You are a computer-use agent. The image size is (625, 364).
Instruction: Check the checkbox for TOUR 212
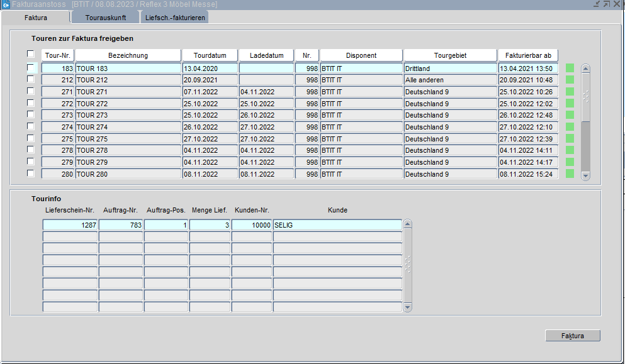pyautogui.click(x=30, y=79)
